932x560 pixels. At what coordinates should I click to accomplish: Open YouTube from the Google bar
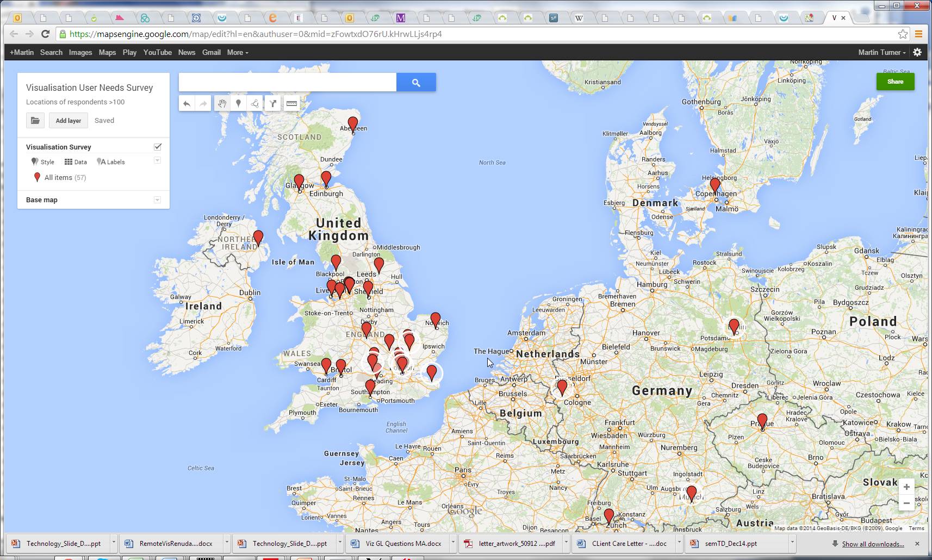tap(158, 52)
